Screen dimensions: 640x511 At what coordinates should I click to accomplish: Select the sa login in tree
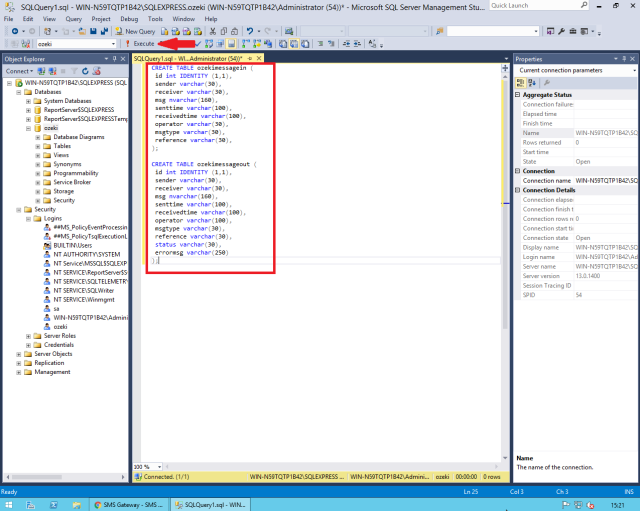pos(56,309)
